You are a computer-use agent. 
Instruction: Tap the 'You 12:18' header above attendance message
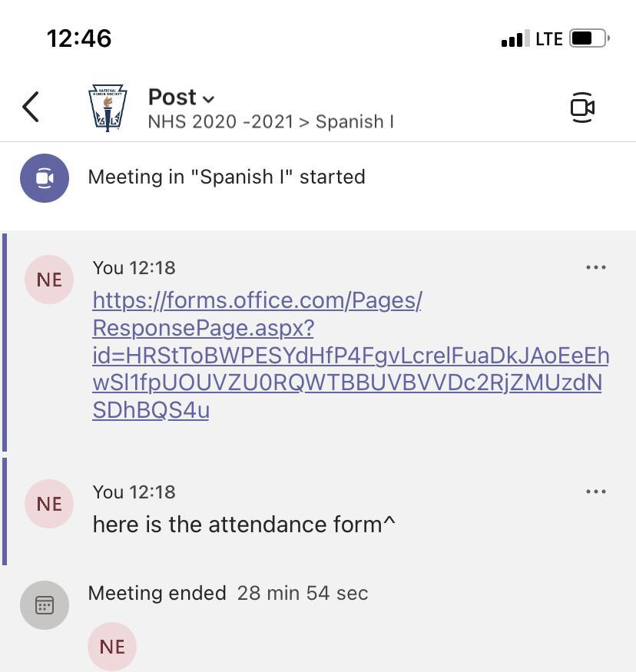134,492
